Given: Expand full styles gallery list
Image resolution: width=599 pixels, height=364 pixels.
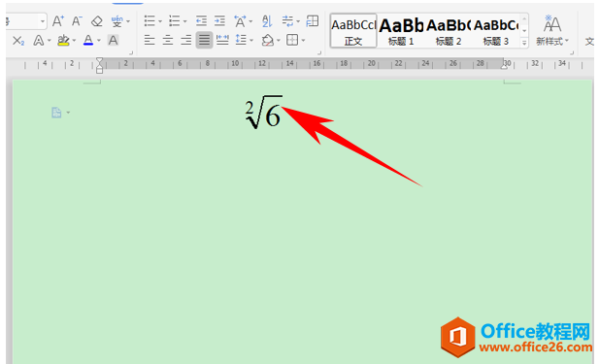Looking at the screenshot, I should point(524,43).
